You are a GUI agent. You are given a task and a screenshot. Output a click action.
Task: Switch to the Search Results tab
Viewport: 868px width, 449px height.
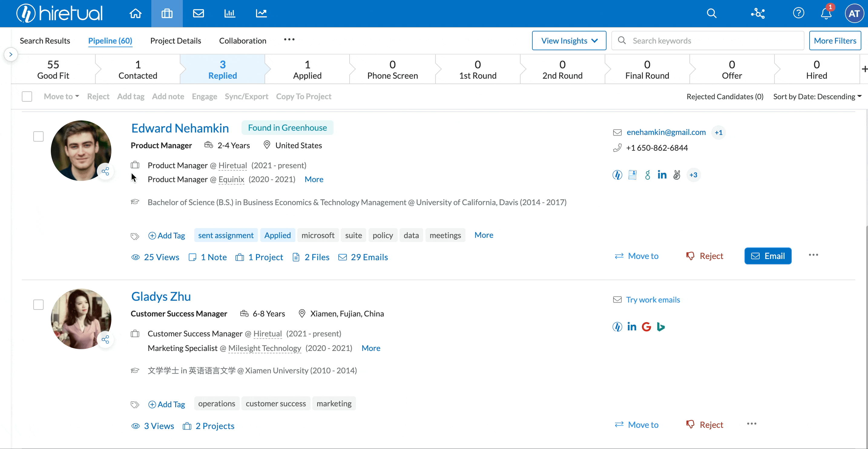tap(45, 41)
